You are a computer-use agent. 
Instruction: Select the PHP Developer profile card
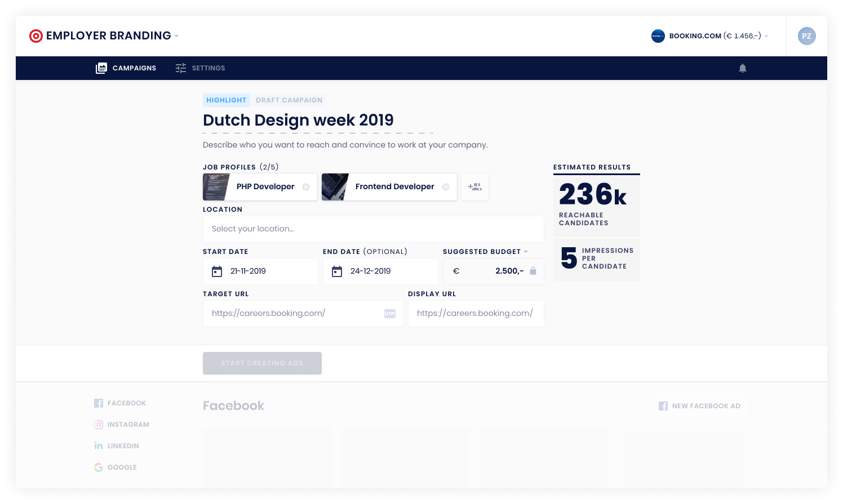point(260,187)
